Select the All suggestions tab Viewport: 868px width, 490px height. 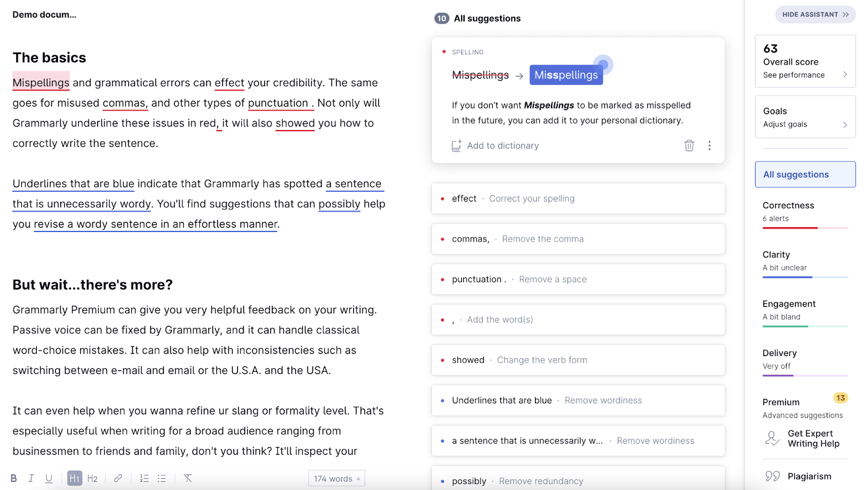pyautogui.click(x=805, y=175)
